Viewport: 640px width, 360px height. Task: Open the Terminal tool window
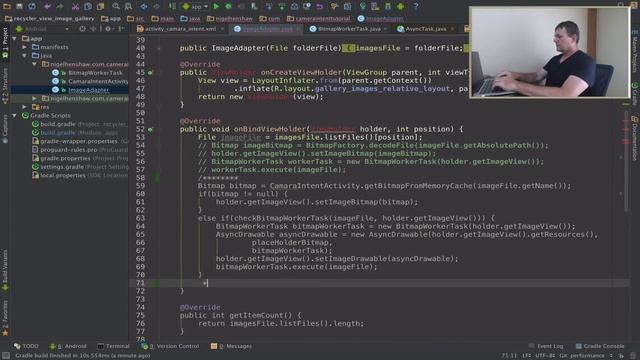pos(113,346)
